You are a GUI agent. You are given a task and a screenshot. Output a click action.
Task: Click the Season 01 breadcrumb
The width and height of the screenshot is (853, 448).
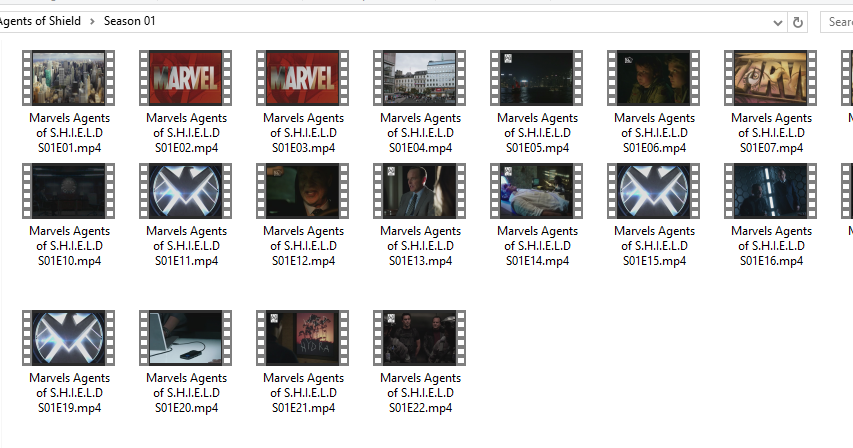[129, 21]
